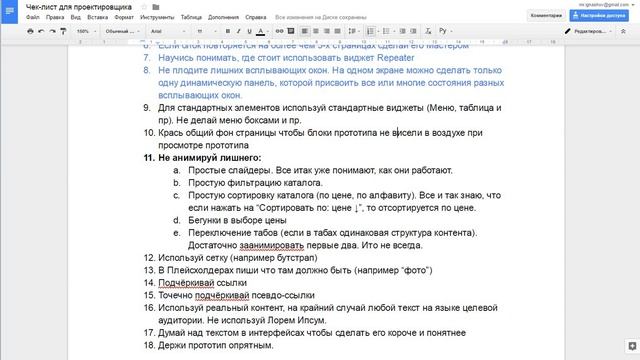Open the Формат menu
The height and width of the screenshot is (360, 640).
point(124,17)
